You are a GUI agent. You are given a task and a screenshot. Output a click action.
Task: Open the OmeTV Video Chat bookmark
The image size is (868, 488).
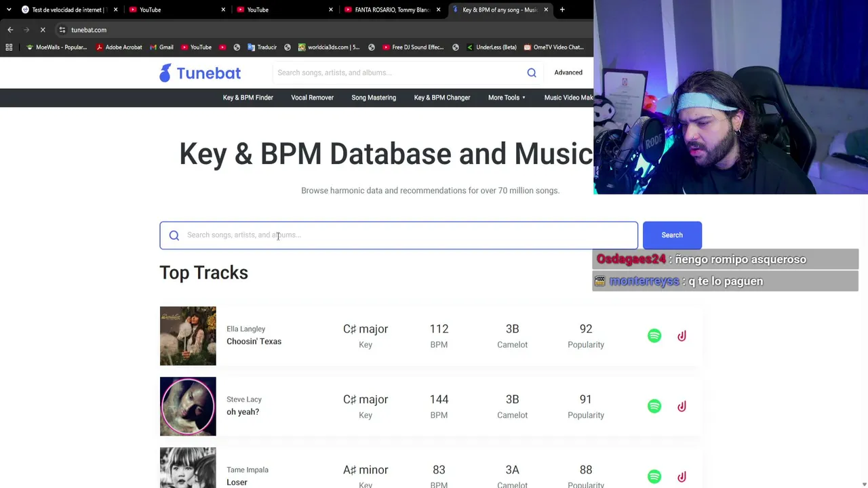point(553,47)
